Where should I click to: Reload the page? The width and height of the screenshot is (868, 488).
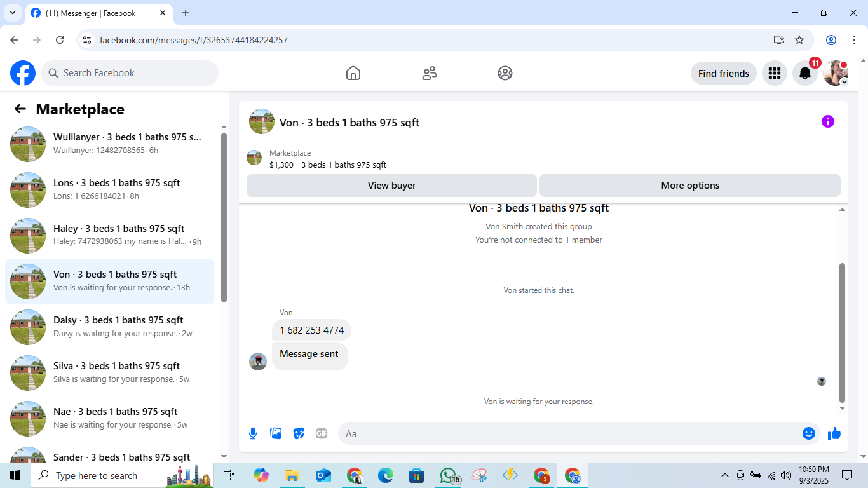tap(60, 40)
